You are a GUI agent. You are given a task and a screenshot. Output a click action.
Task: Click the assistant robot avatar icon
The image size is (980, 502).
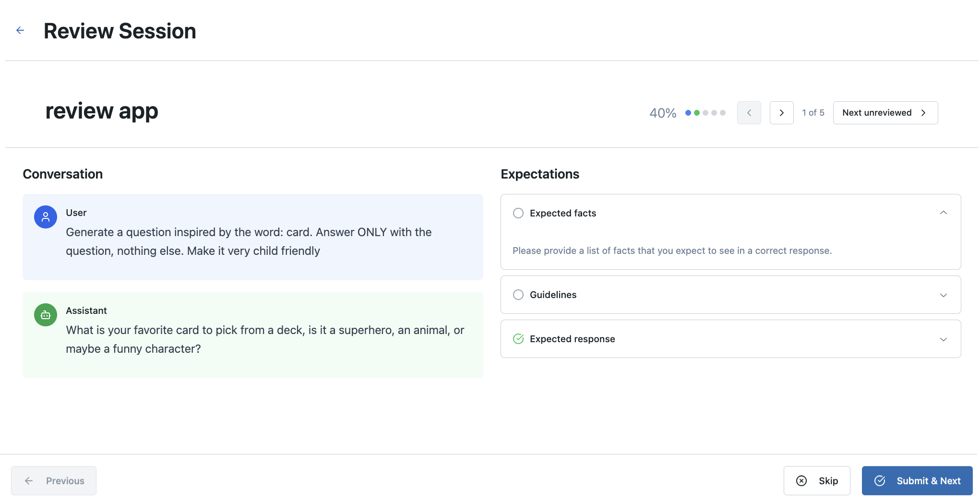[46, 315]
